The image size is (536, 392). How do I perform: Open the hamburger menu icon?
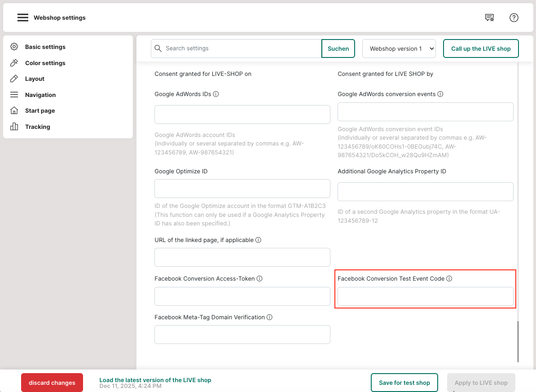click(x=23, y=18)
